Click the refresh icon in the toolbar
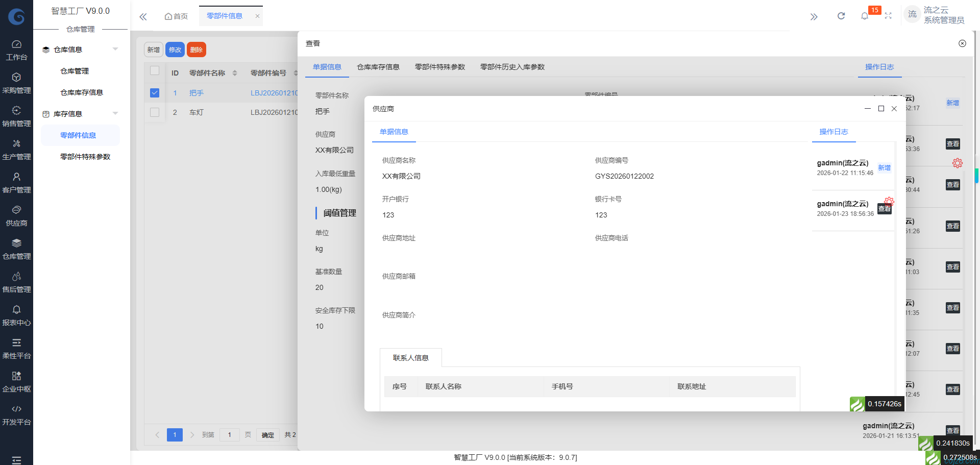 [x=841, y=16]
